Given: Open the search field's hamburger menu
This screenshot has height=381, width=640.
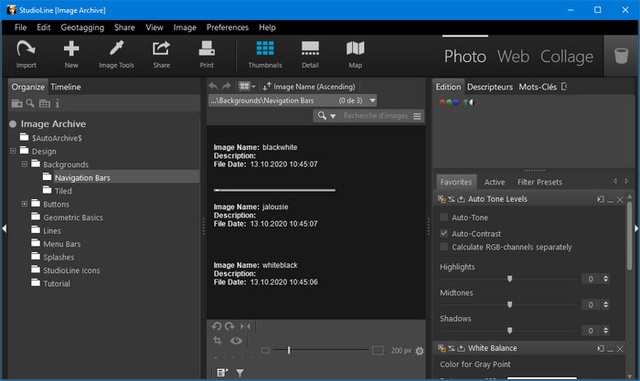Looking at the screenshot, I should (x=417, y=116).
